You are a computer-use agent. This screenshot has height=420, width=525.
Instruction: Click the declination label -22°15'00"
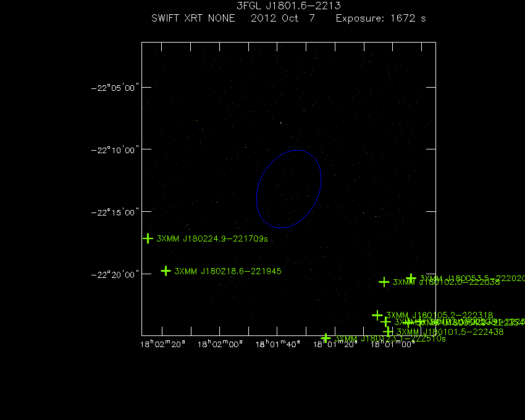[115, 212]
